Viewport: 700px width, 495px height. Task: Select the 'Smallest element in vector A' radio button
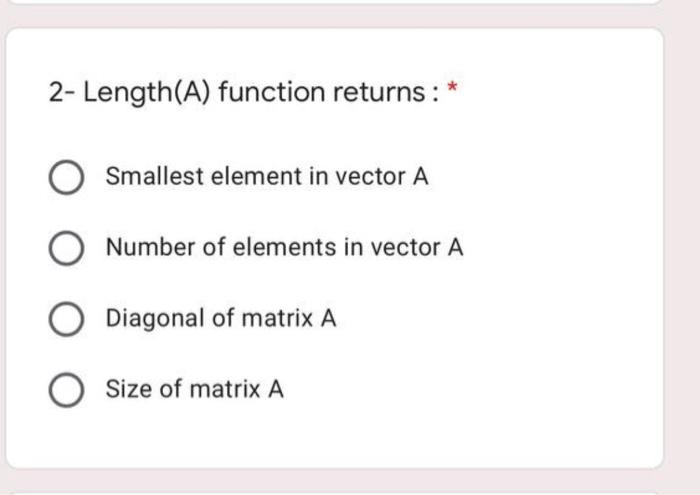(x=66, y=177)
